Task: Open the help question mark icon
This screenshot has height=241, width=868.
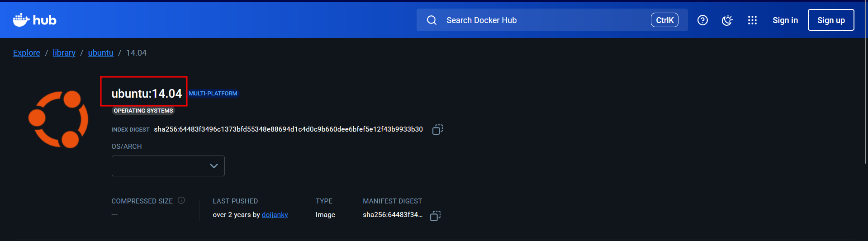Action: point(702,20)
